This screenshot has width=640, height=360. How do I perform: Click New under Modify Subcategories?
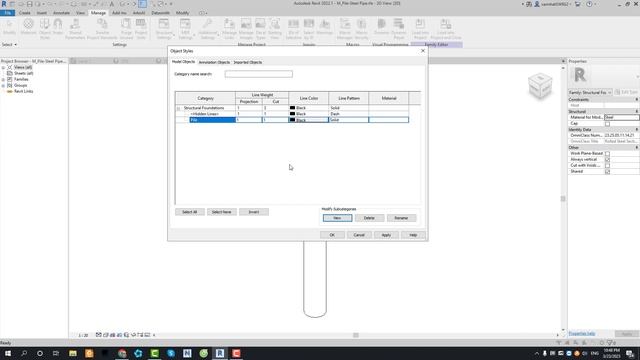(337, 218)
